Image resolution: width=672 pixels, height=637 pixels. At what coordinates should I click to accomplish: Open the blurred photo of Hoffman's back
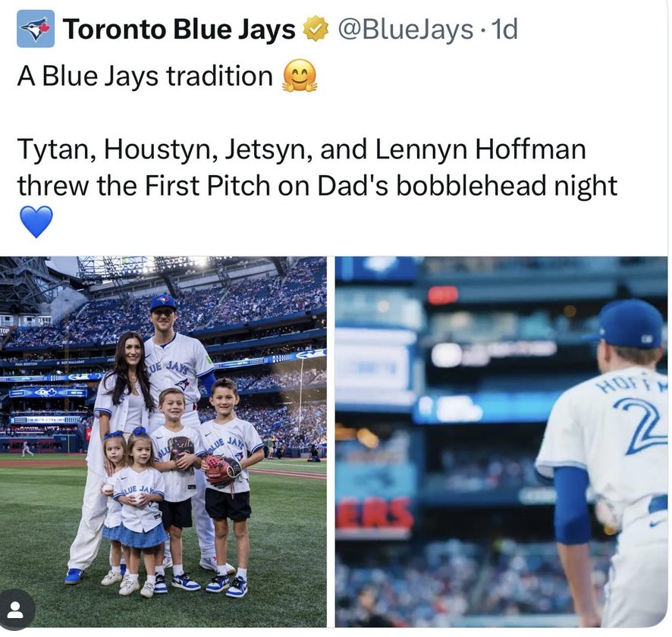point(501,441)
